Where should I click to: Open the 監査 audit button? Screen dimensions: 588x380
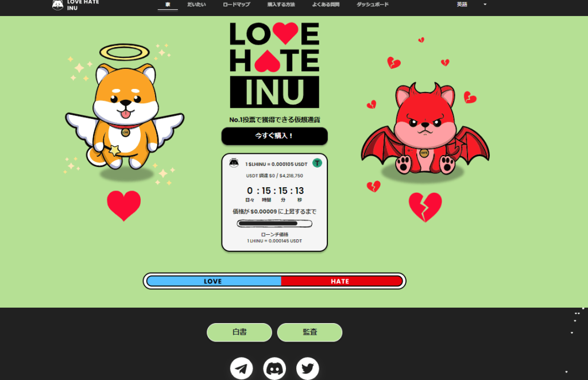point(310,332)
